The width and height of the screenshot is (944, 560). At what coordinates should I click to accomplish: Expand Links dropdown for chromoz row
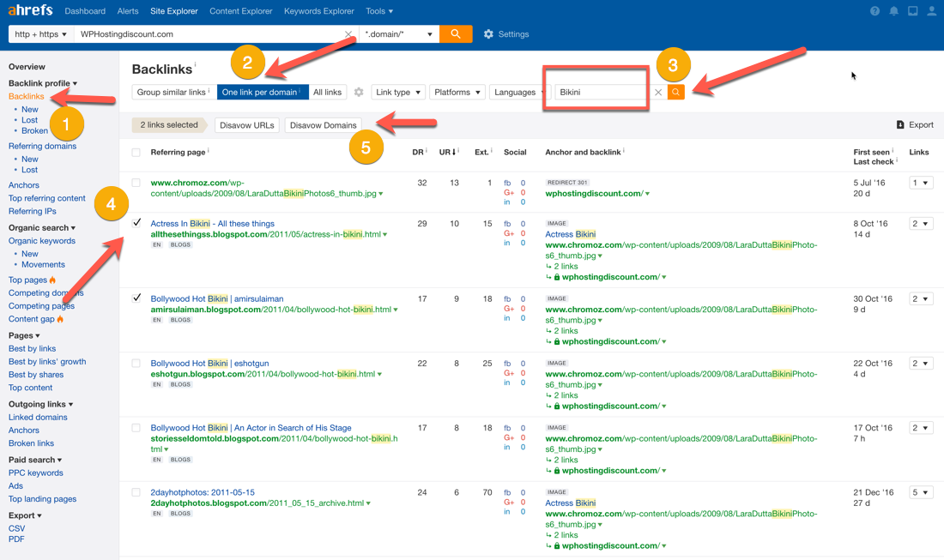(x=921, y=183)
